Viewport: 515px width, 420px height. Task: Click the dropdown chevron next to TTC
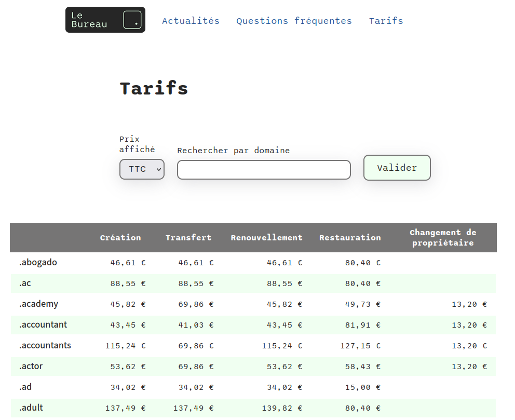[x=157, y=169]
